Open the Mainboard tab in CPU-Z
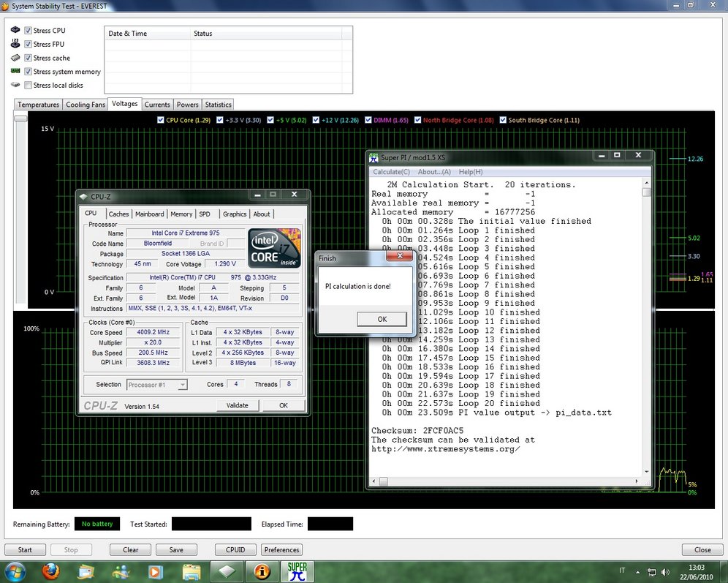 pyautogui.click(x=150, y=214)
